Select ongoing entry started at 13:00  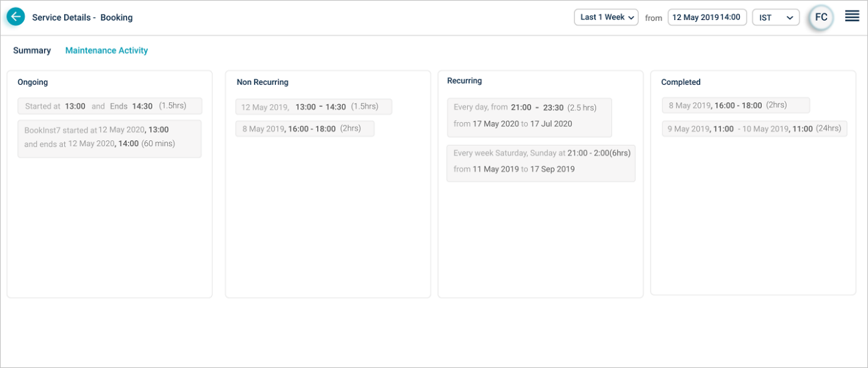(x=110, y=106)
